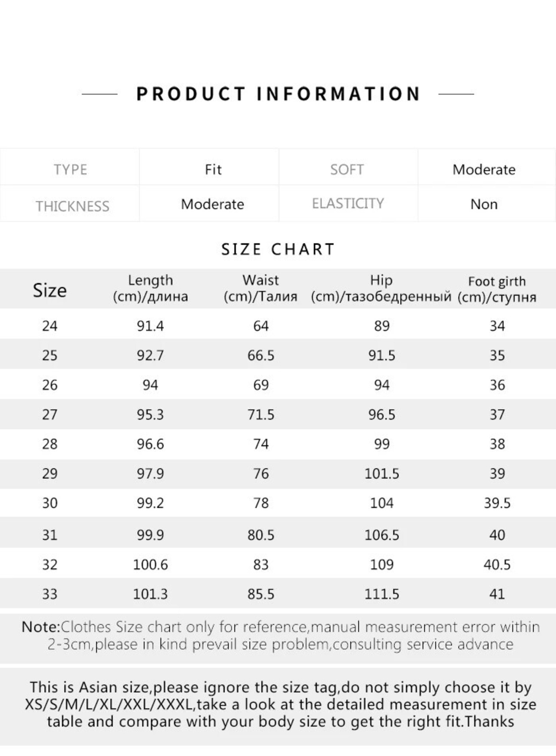The width and height of the screenshot is (556, 756).
Task: Click the Non elasticity value
Action: coord(484,204)
